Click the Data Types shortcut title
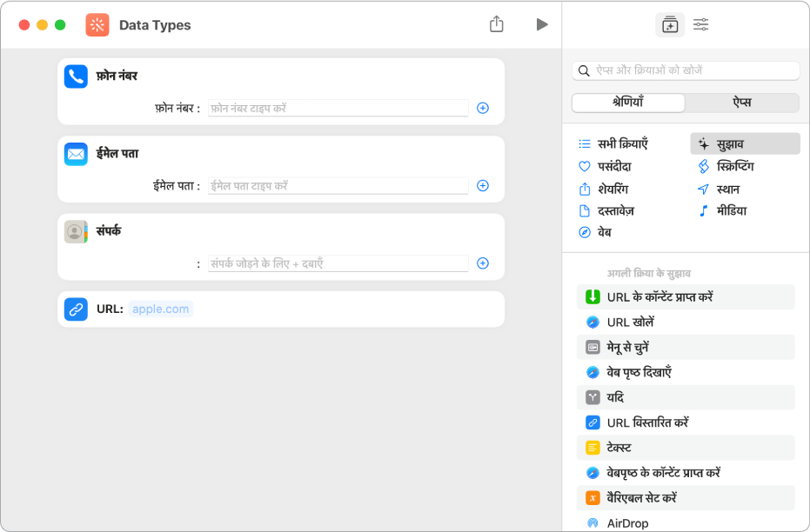This screenshot has height=532, width=810. (155, 24)
